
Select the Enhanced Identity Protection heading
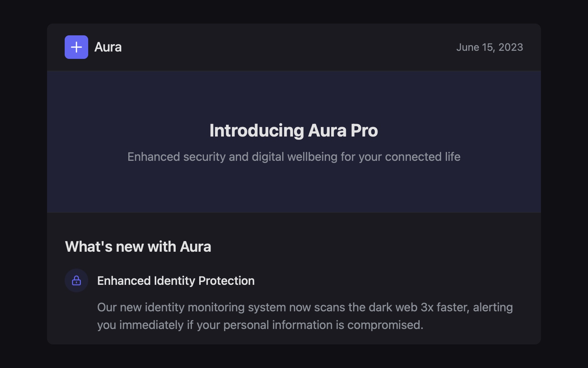pyautogui.click(x=176, y=280)
